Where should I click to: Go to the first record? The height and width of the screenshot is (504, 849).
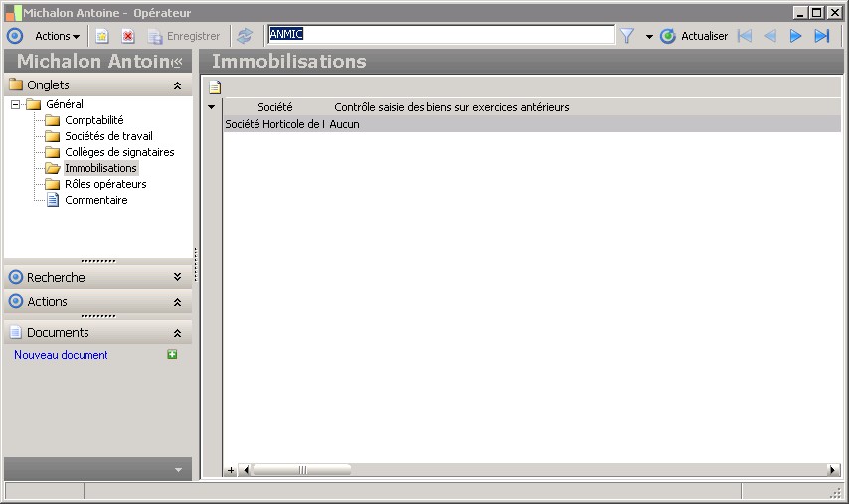[x=745, y=36]
